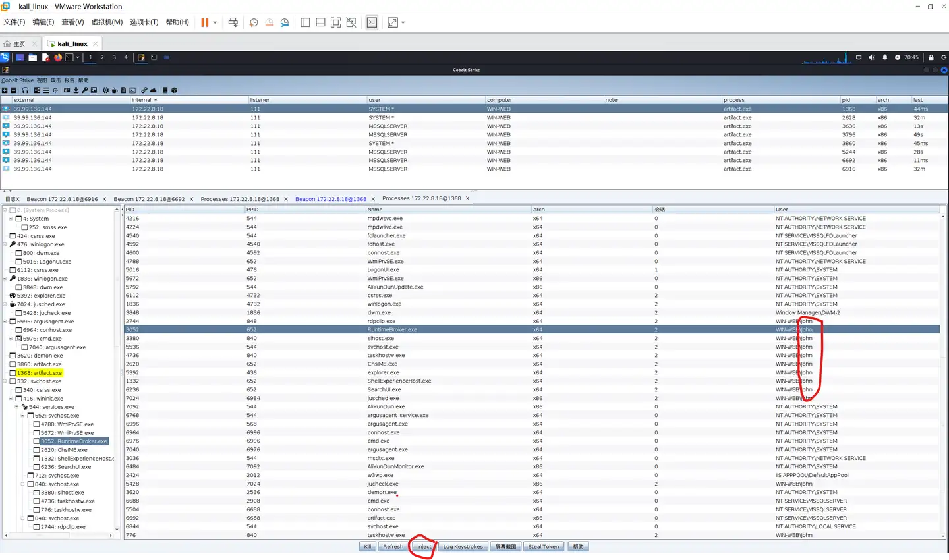Click the chain link icon in Cobalt Strike toolbar
Image resolution: width=949 pixels, height=560 pixels.
tap(144, 90)
